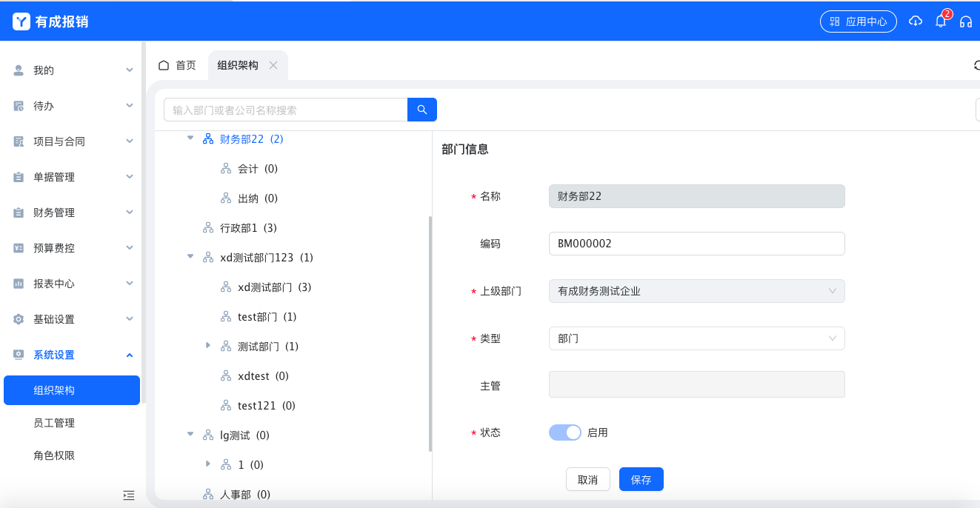
Task: Select the xd测试部门 (3) tree node
Action: click(275, 287)
